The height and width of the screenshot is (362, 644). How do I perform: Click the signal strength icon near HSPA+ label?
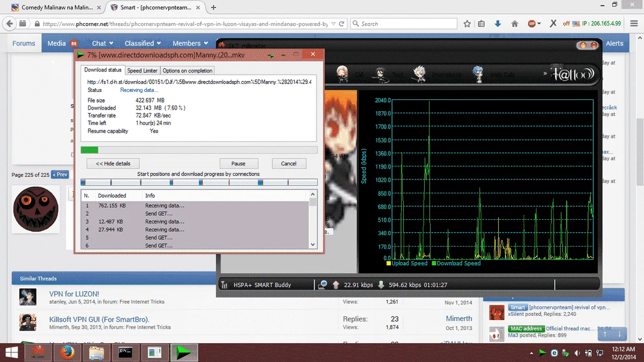click(224, 285)
